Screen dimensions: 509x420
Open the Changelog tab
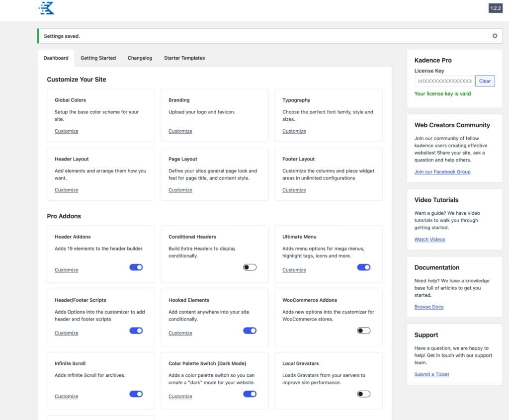pyautogui.click(x=140, y=58)
